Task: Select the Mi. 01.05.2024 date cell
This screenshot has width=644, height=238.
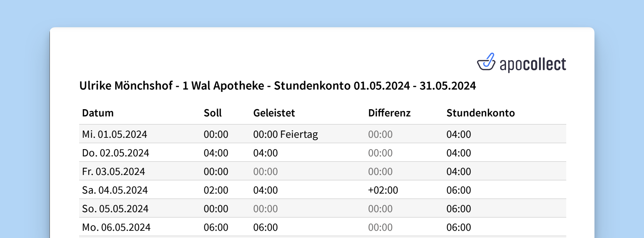Action: [114, 134]
